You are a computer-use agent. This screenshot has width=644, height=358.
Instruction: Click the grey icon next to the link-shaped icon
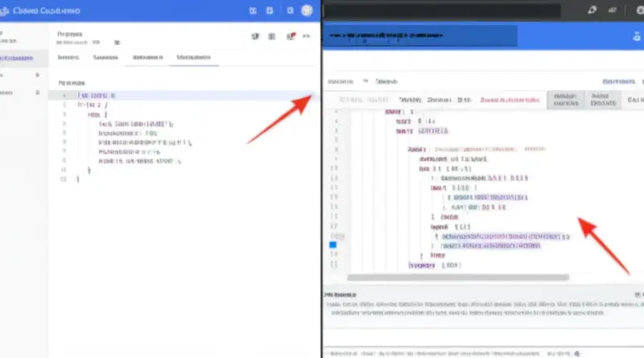[x=613, y=10]
